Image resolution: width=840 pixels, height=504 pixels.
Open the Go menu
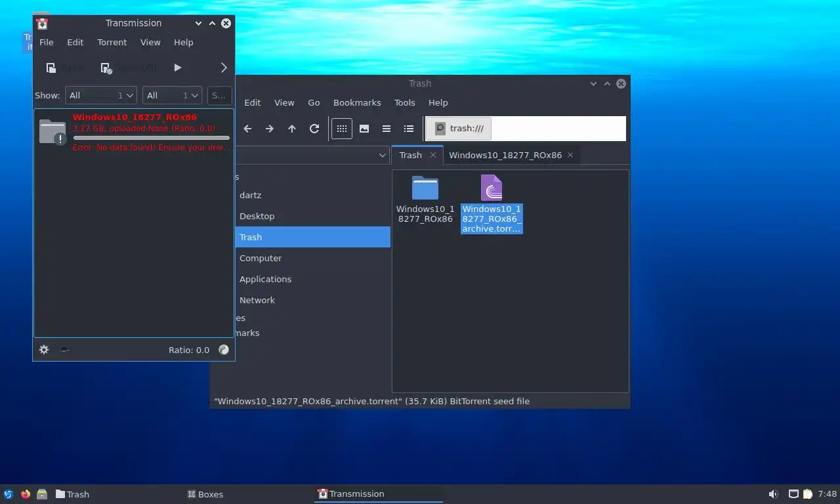click(314, 102)
